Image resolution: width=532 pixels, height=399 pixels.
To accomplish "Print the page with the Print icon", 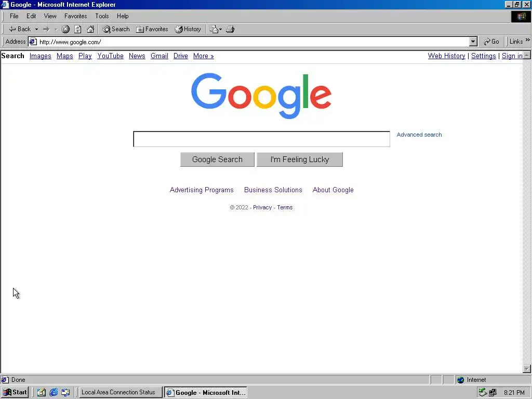I will click(x=230, y=29).
